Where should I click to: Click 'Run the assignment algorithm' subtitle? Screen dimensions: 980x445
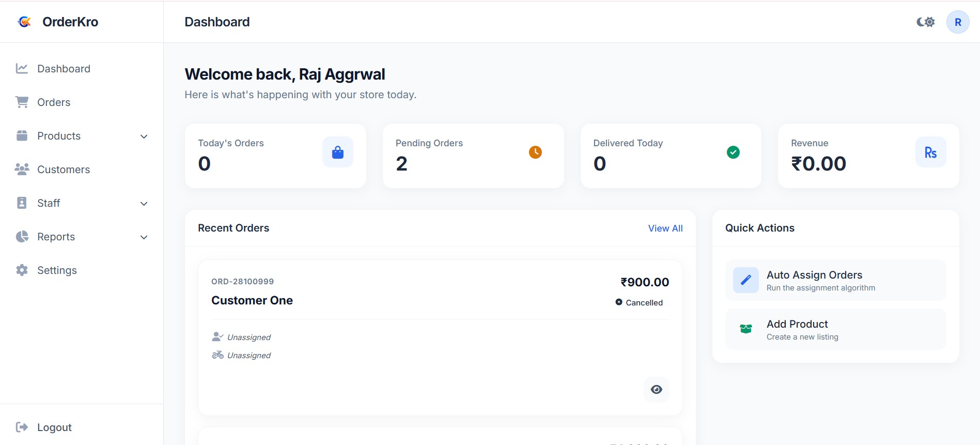tap(821, 288)
